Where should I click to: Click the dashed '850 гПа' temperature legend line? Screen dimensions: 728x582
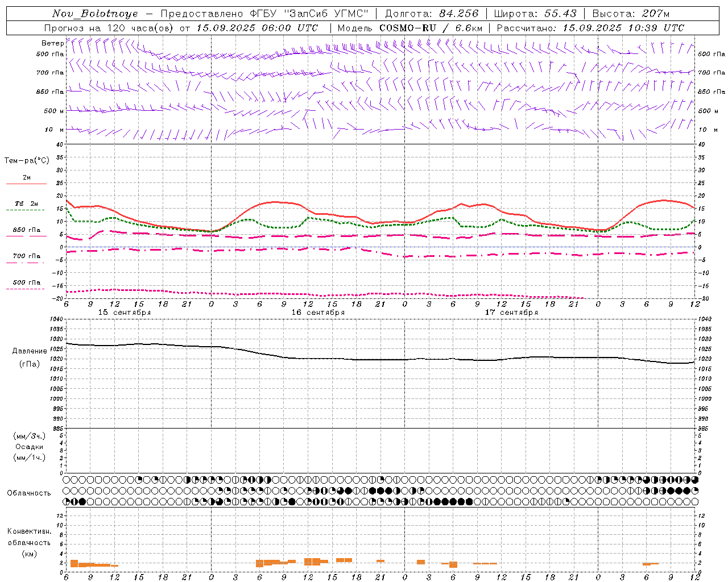click(25, 236)
